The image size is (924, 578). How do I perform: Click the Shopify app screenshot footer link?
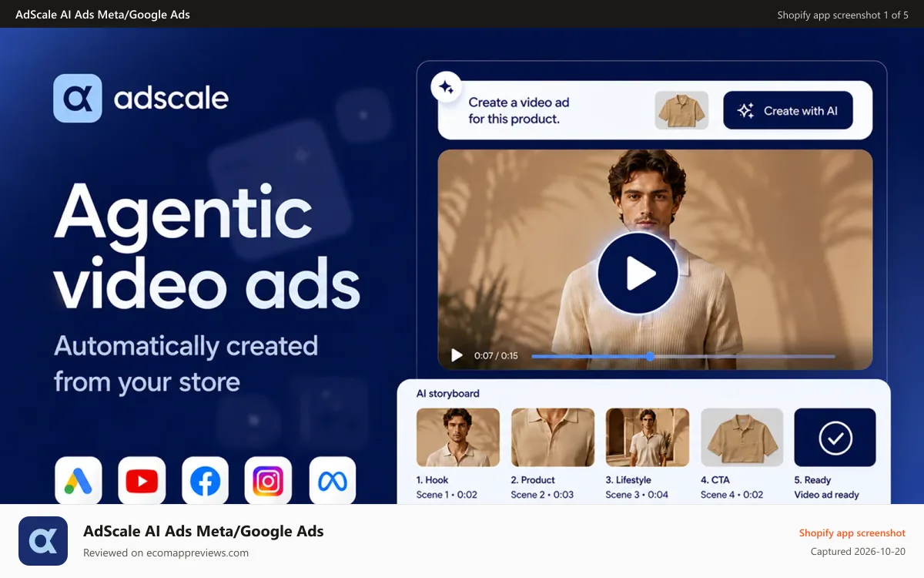pos(852,533)
